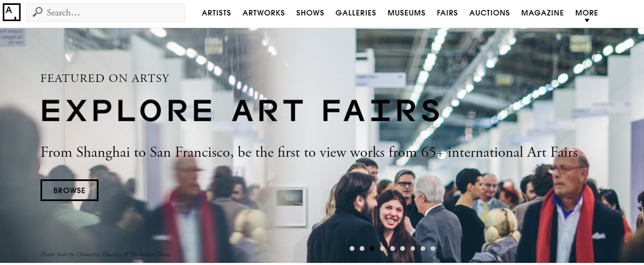
Task: Open the FAIRS page
Action: tap(447, 13)
